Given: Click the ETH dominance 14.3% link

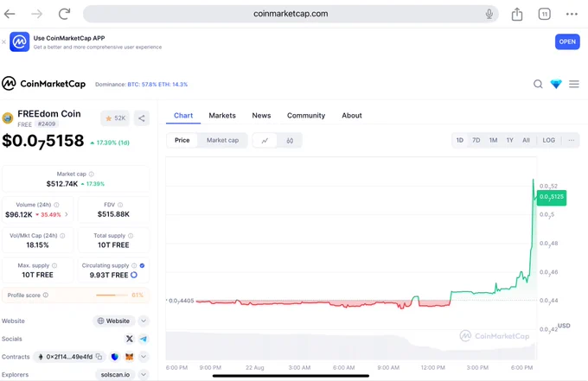Looking at the screenshot, I should point(173,85).
